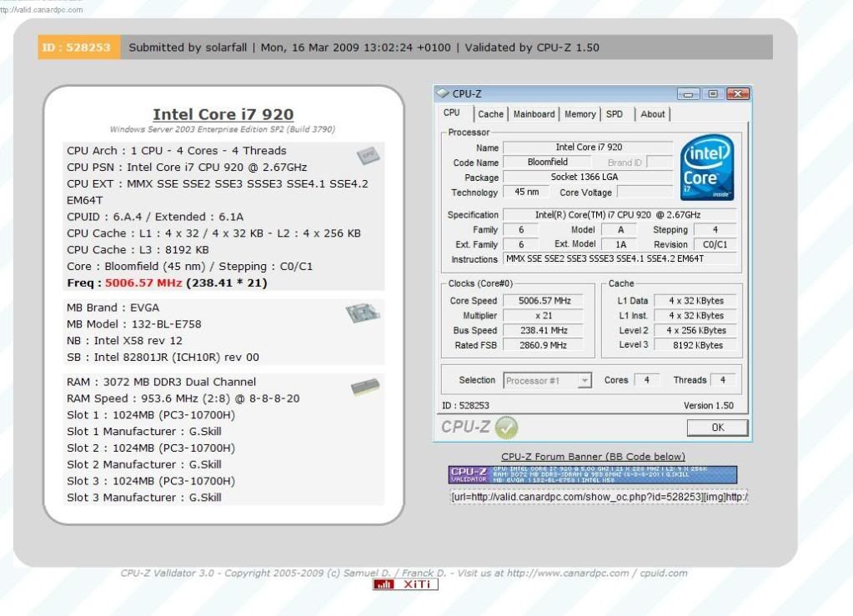This screenshot has height=616, width=853.
Task: Click the Ext. Model 1A field
Action: tap(620, 245)
